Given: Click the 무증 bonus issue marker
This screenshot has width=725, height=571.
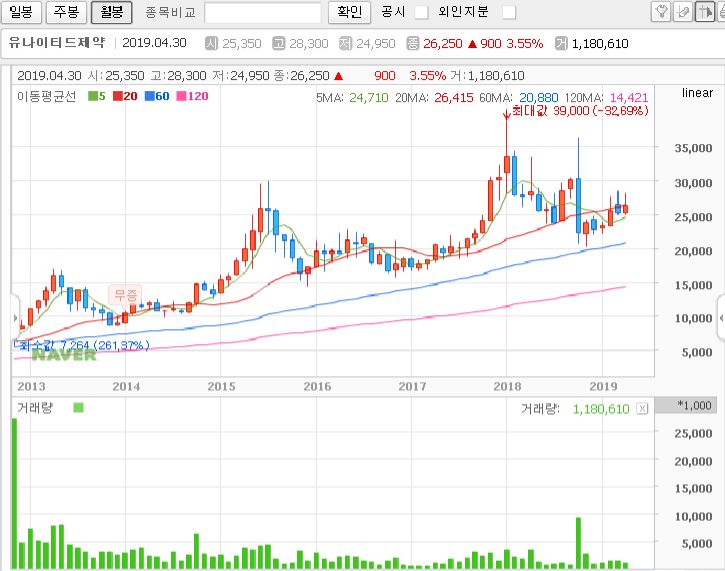Looking at the screenshot, I should [126, 294].
